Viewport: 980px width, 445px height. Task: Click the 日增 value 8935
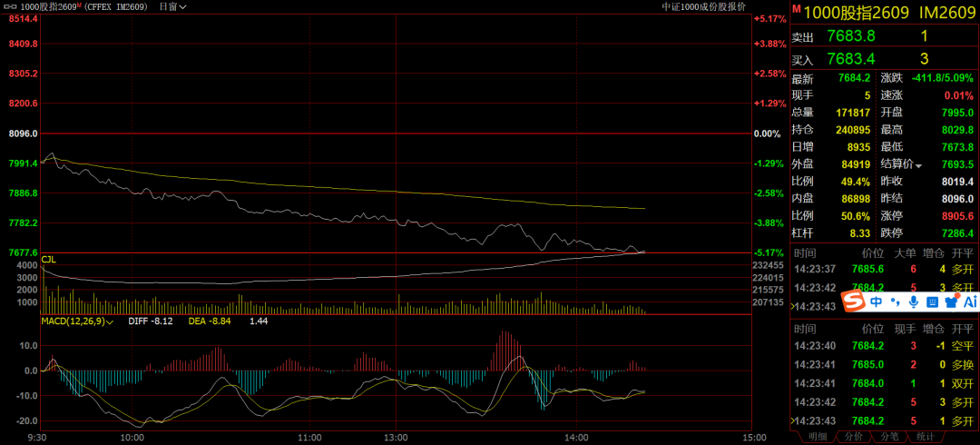[858, 148]
